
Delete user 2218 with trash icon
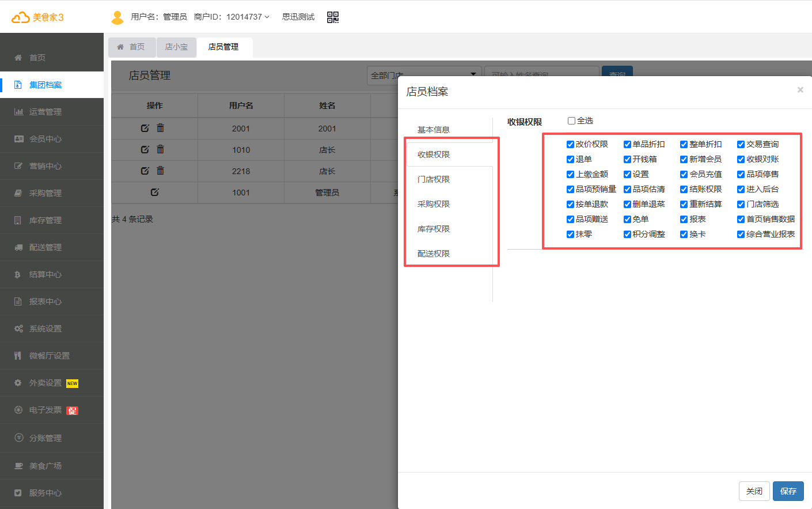[161, 171]
